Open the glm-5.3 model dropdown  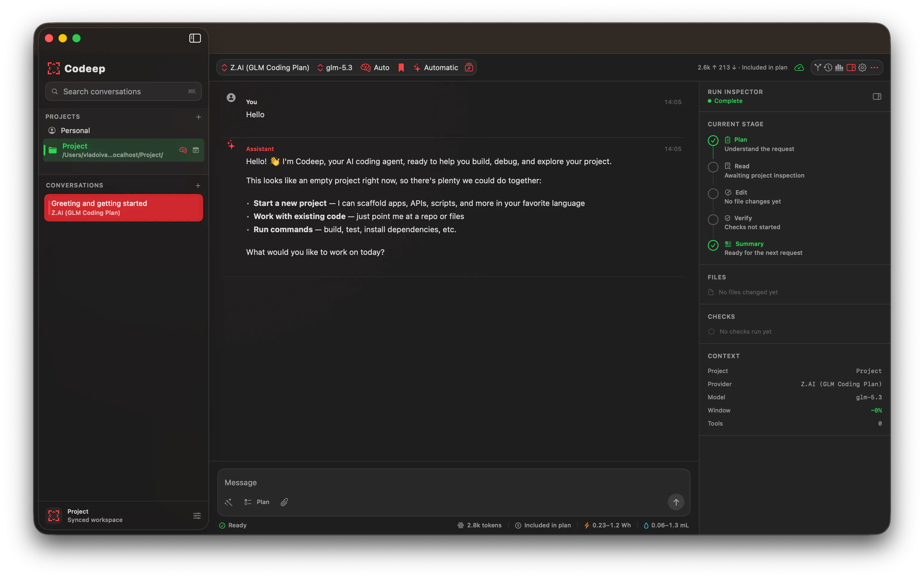(335, 68)
